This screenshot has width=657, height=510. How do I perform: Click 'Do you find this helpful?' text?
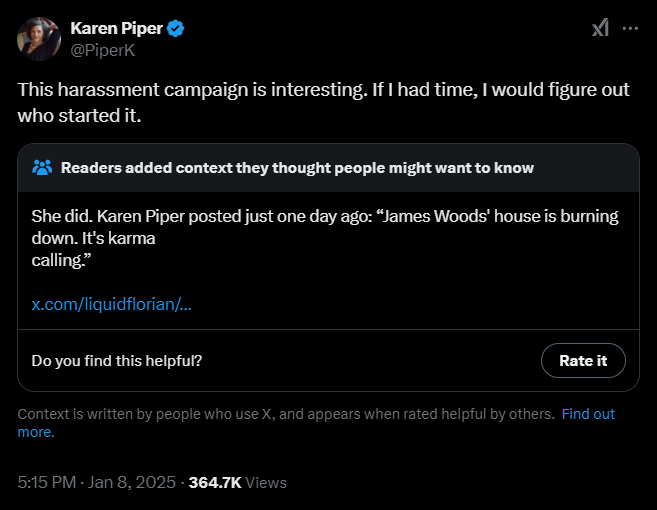tap(117, 360)
